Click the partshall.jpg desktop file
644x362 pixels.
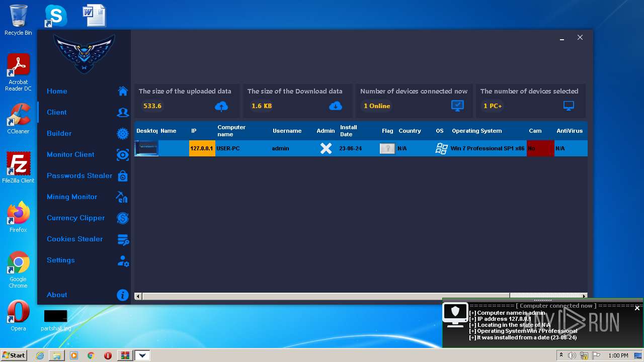click(x=56, y=320)
